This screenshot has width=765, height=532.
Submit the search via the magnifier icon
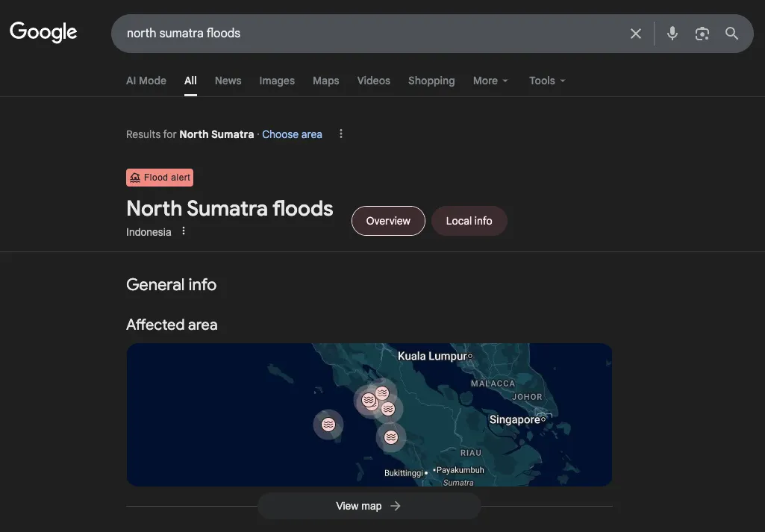731,33
